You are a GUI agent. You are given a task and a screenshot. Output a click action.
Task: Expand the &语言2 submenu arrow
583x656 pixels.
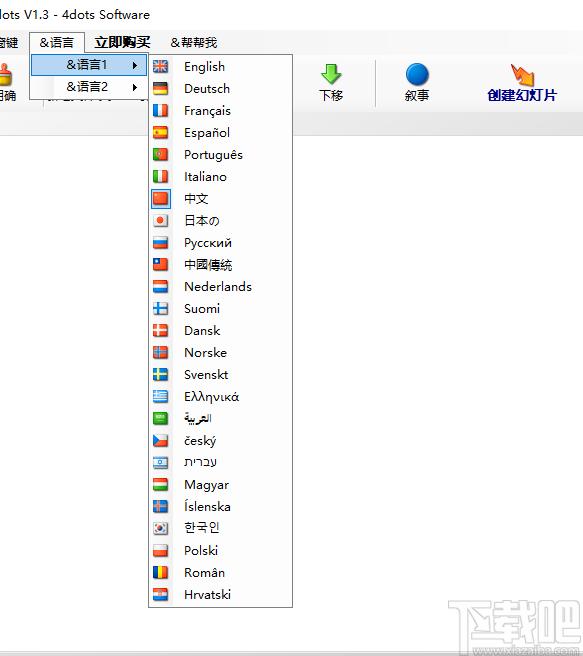click(135, 87)
